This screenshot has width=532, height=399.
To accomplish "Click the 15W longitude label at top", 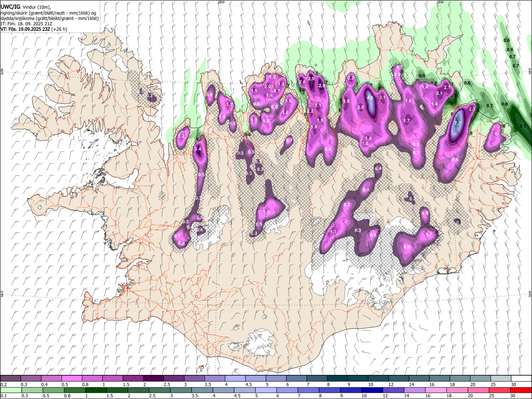I will (440, 2).
